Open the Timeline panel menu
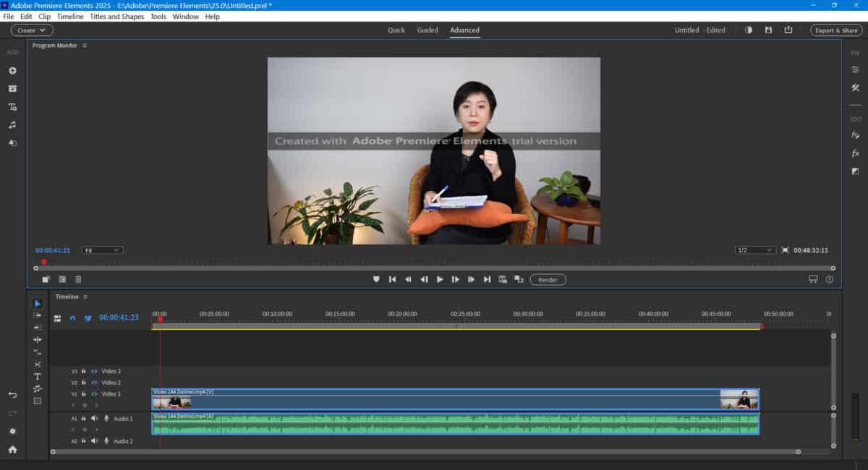The width and height of the screenshot is (868, 470). 85,296
